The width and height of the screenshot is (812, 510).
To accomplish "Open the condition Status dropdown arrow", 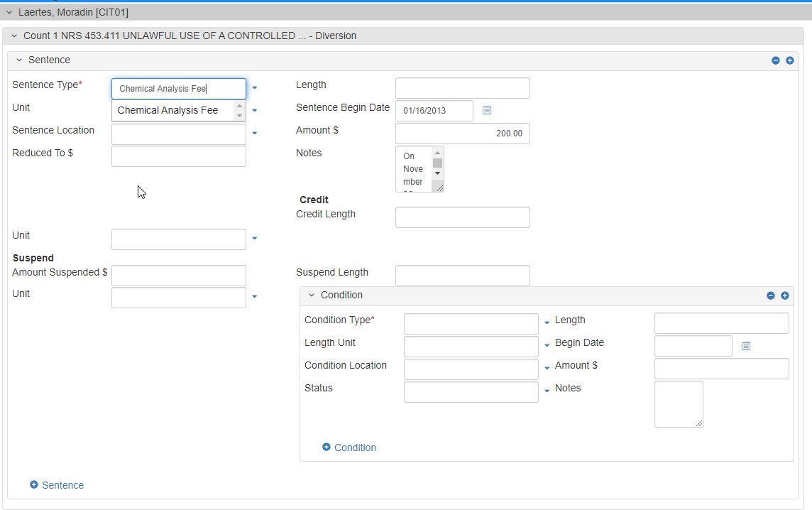I will coord(547,391).
